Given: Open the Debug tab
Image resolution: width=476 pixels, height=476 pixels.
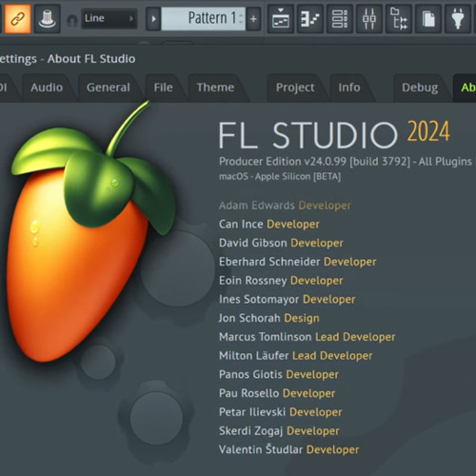Looking at the screenshot, I should tap(420, 88).
